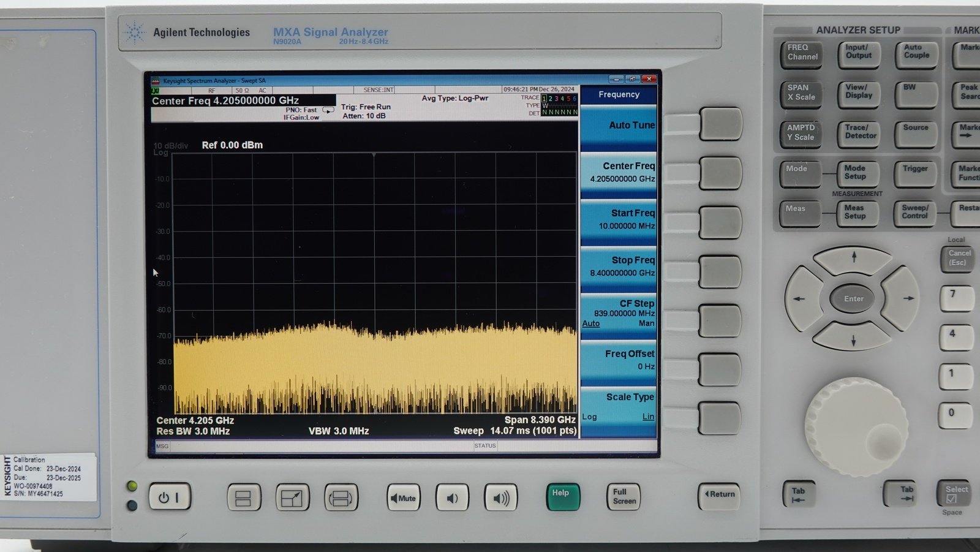Click the Mode hardkey
980x552 pixels.
(801, 174)
